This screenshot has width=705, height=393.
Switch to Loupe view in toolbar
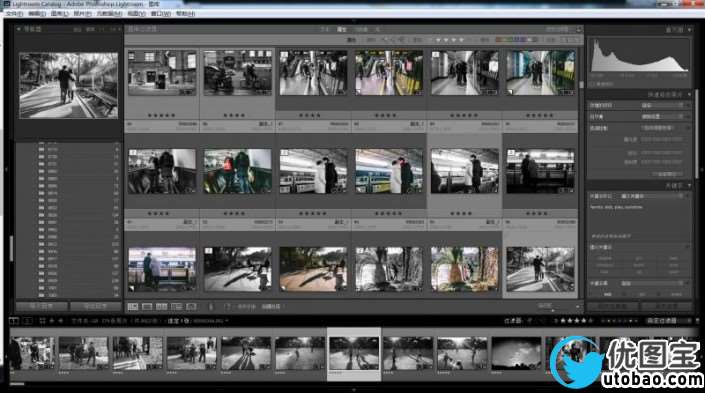tap(147, 307)
